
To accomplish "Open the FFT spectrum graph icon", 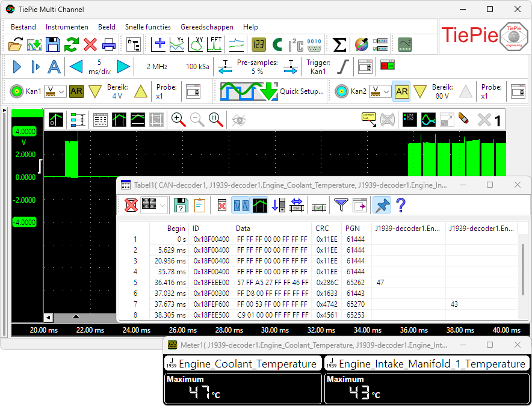I will click(214, 45).
